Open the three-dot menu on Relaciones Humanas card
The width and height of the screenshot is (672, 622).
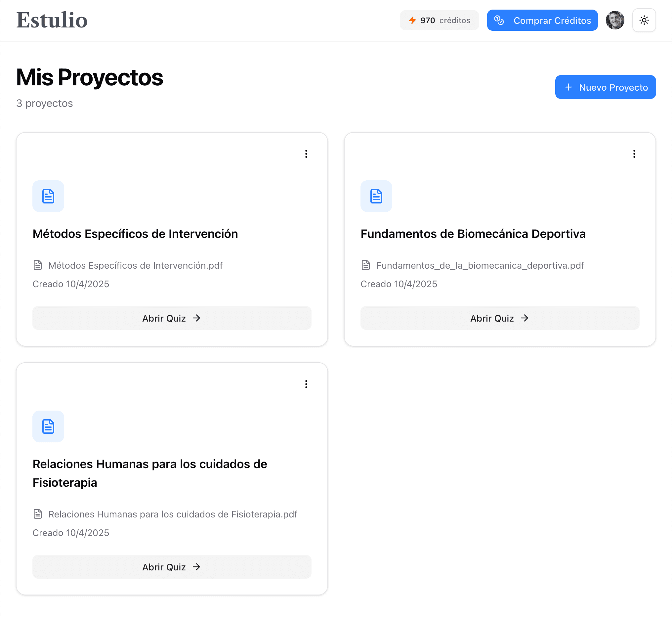point(306,384)
